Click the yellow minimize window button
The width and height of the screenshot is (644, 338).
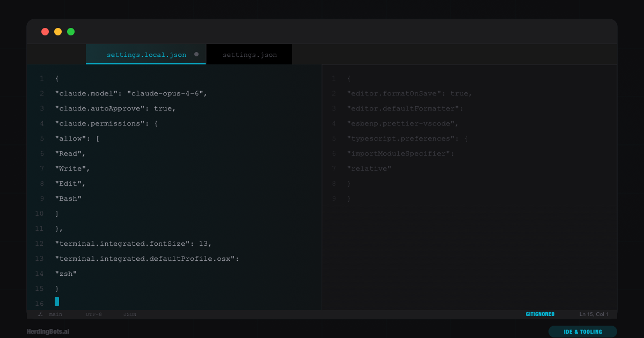(x=58, y=32)
